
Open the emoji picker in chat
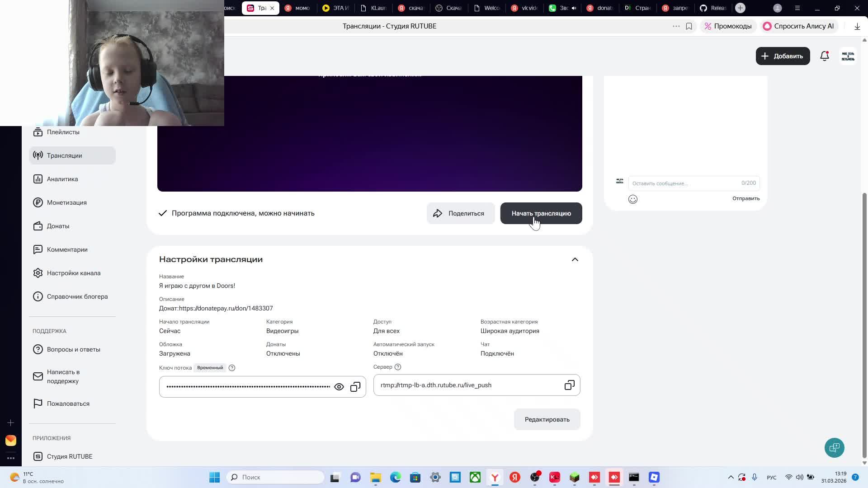632,199
